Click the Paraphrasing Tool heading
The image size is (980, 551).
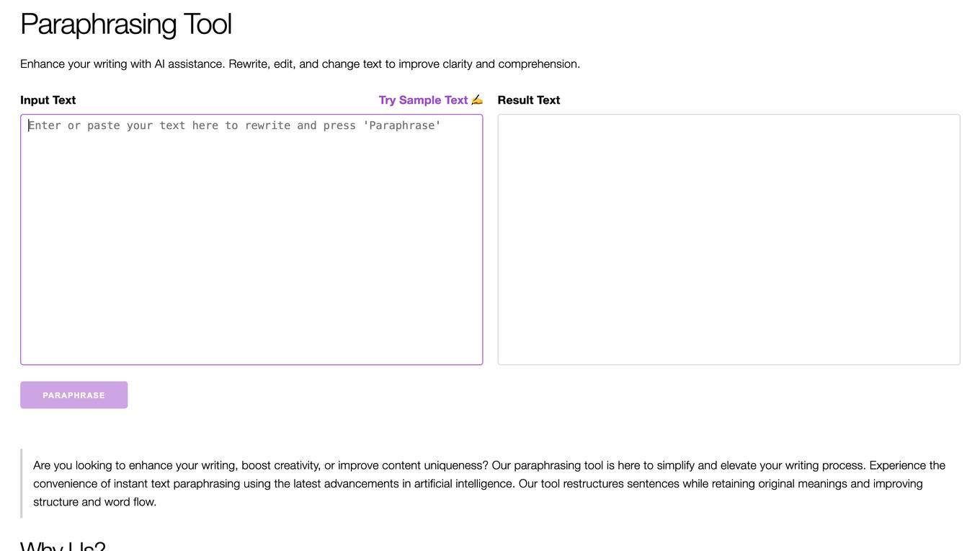126,24
